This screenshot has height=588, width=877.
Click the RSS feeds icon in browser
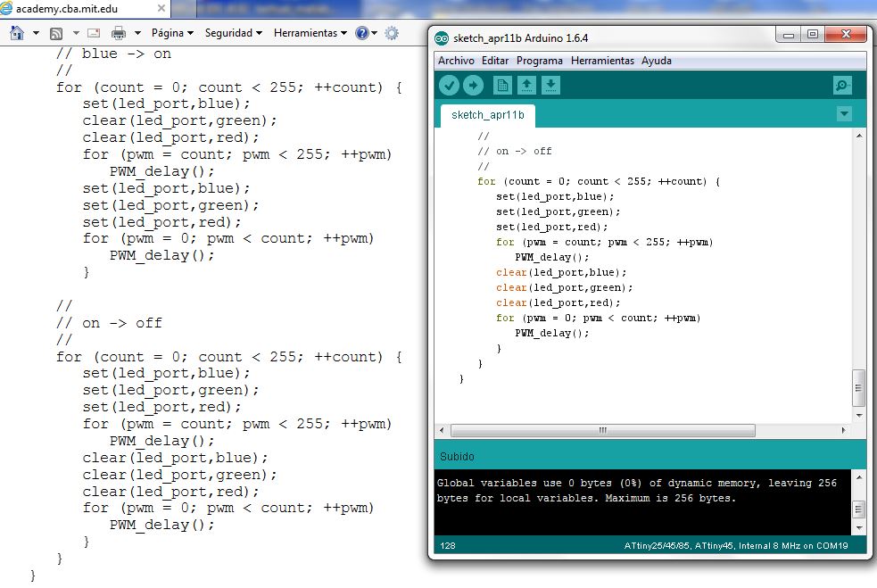coord(56,34)
